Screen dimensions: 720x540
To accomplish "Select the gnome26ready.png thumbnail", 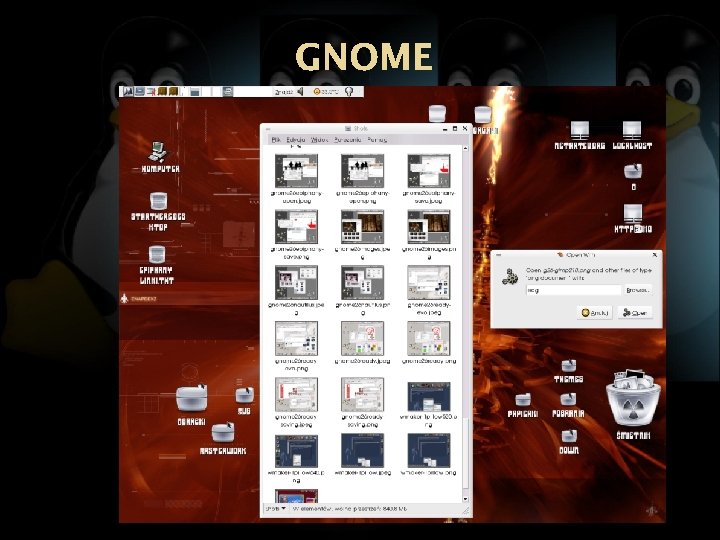I will tap(428, 338).
